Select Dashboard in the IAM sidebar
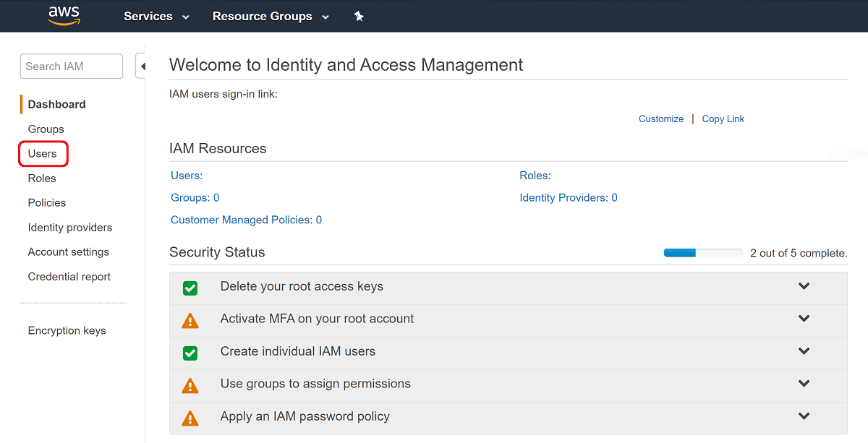This screenshot has width=868, height=443. pyautogui.click(x=56, y=104)
